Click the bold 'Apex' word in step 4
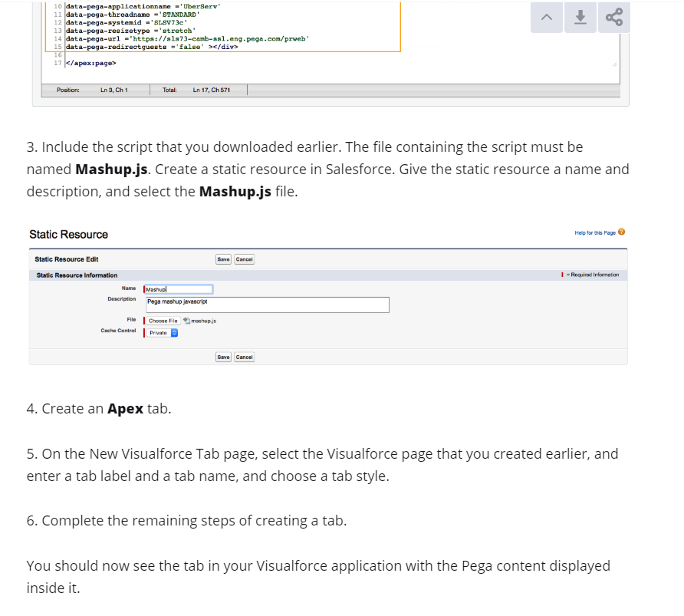 [x=125, y=409]
